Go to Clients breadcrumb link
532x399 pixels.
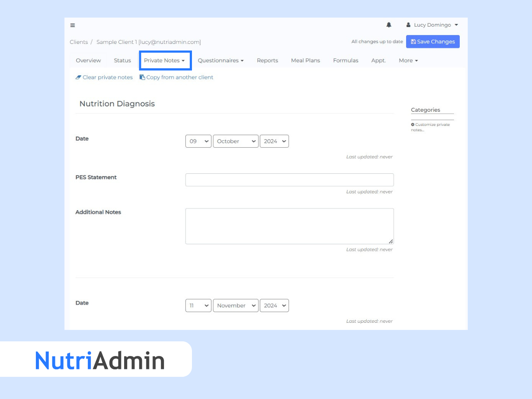pyautogui.click(x=78, y=42)
